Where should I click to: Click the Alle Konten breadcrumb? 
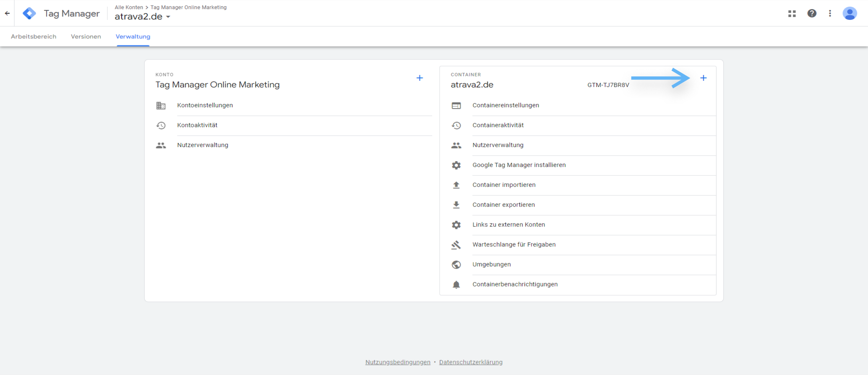point(129,7)
